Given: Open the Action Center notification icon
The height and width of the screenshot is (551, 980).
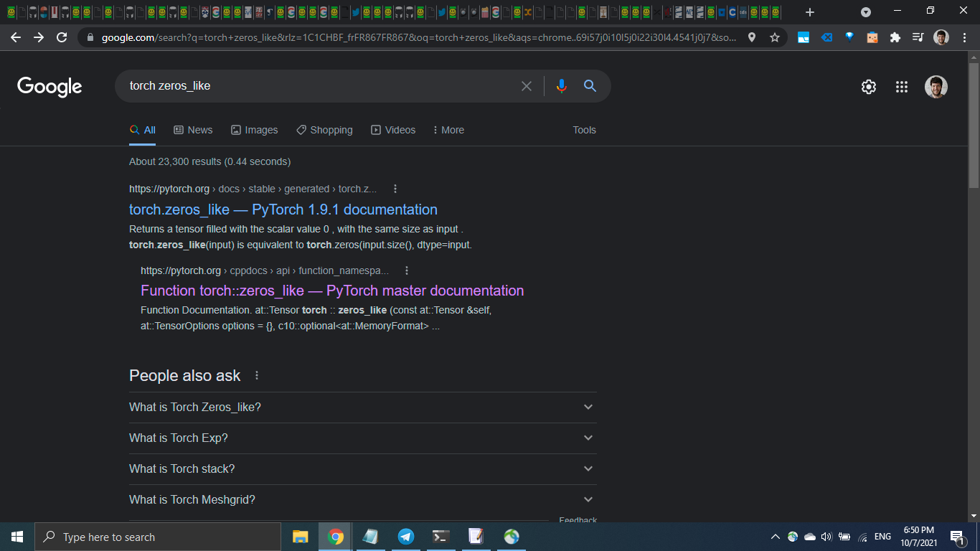Looking at the screenshot, I should click(957, 537).
